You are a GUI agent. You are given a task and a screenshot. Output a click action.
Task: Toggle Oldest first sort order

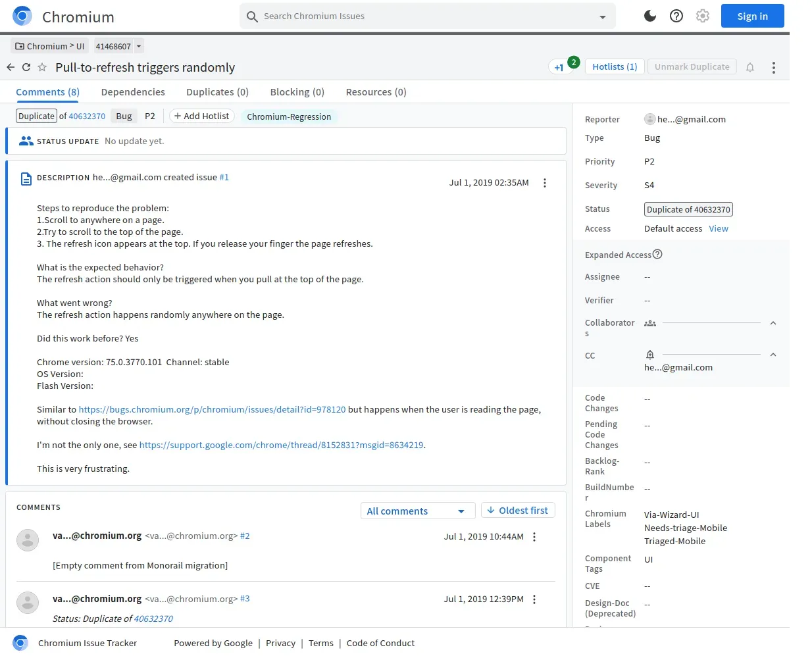pos(518,511)
